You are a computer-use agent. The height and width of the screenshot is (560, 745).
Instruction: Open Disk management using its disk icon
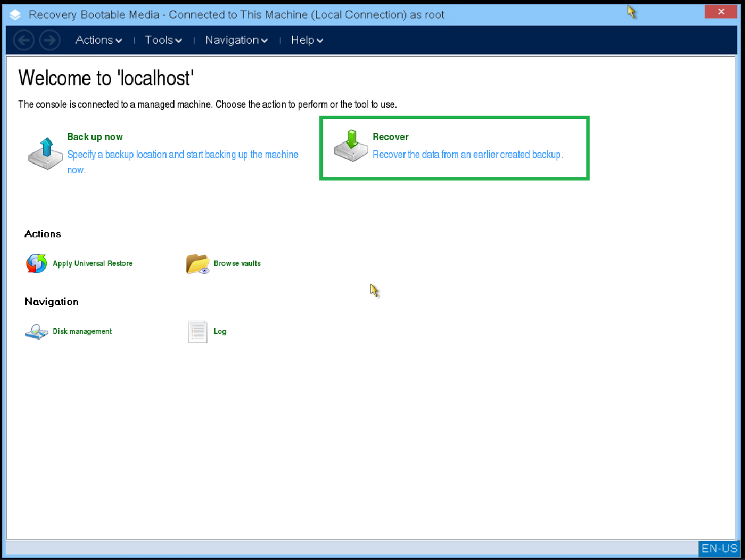(x=36, y=331)
